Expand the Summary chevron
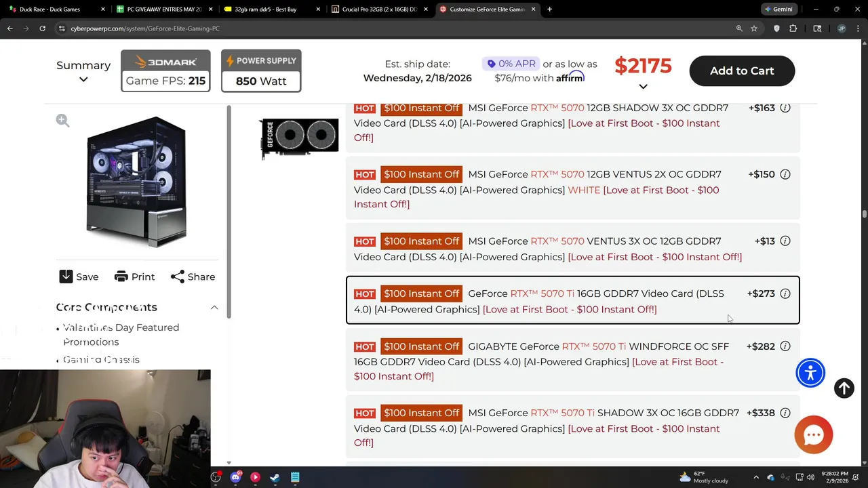 click(x=83, y=80)
